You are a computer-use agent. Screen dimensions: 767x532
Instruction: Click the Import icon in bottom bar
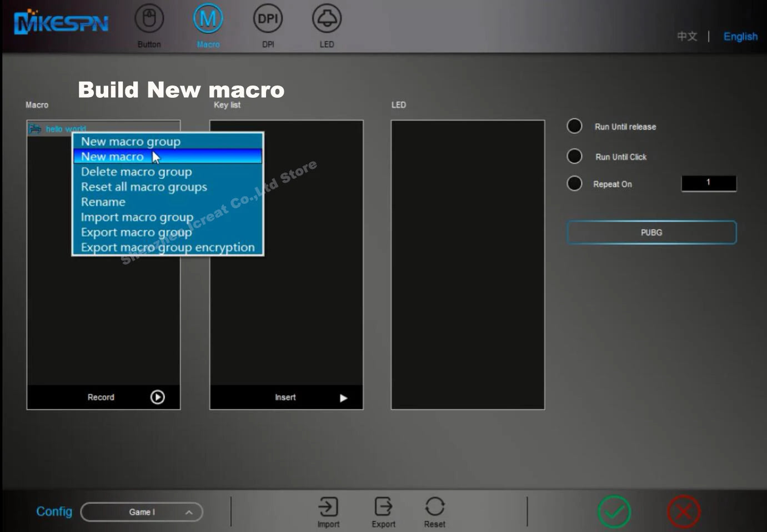coord(328,507)
